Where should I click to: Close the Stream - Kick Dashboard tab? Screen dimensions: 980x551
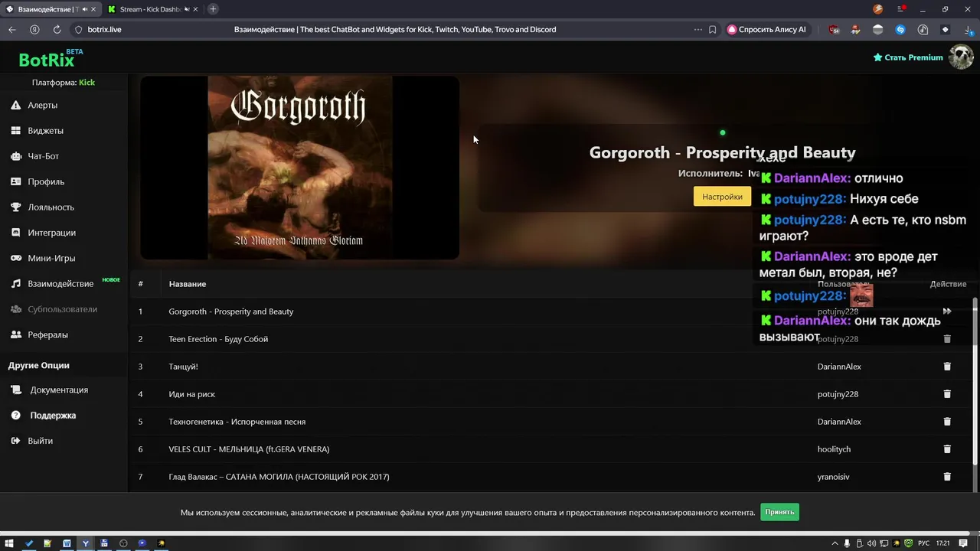pos(197,9)
